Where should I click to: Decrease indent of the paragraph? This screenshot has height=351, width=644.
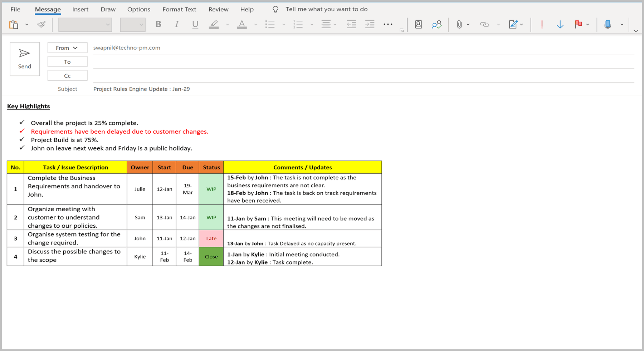tap(351, 24)
